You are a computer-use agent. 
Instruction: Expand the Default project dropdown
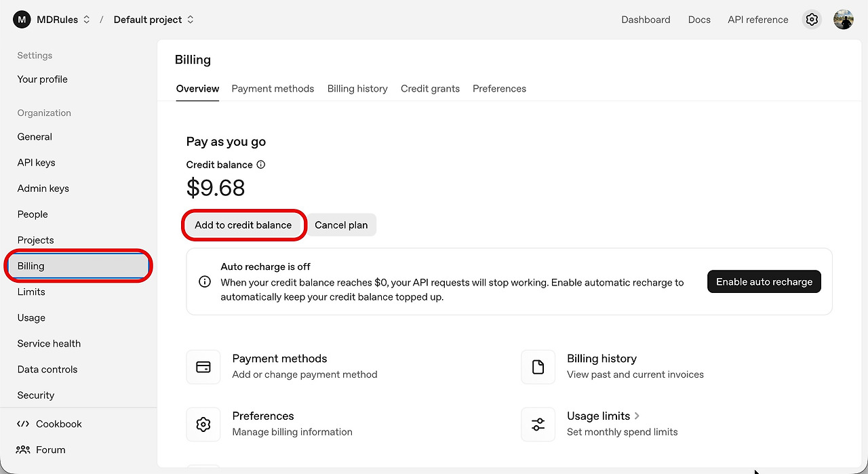pos(191,20)
